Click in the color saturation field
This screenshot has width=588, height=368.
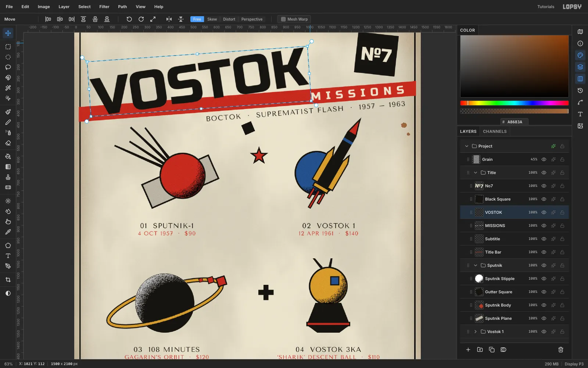(514, 66)
